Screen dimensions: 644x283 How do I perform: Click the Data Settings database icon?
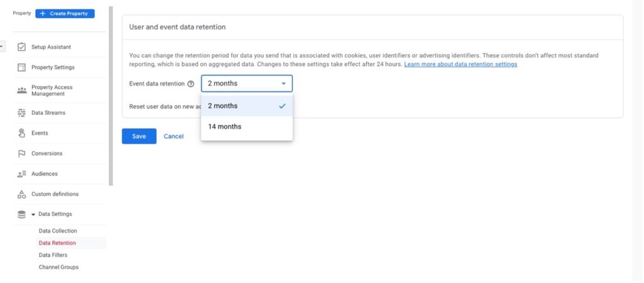21,214
